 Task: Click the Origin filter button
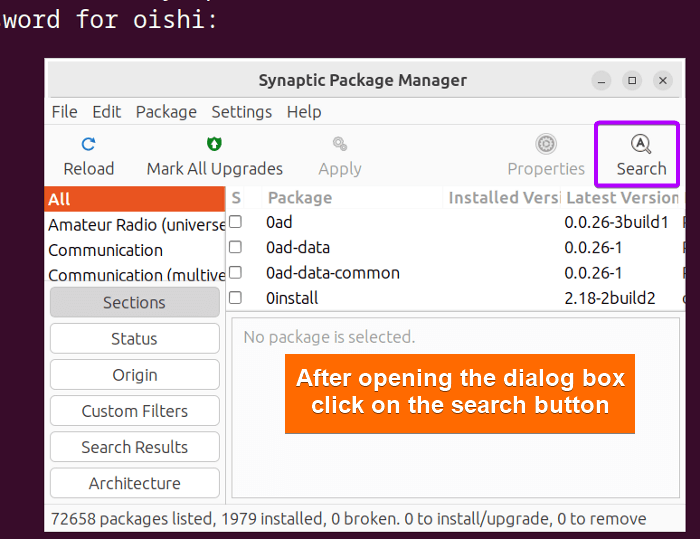pyautogui.click(x=135, y=375)
